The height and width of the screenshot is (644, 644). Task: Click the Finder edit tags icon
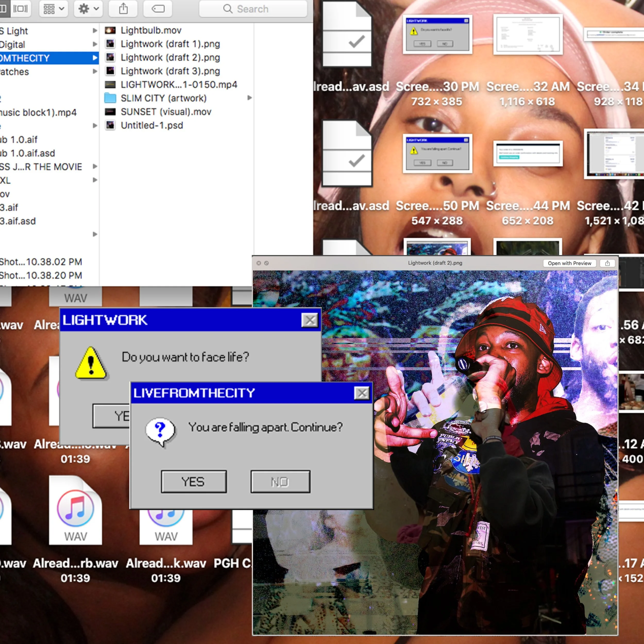pos(158,9)
